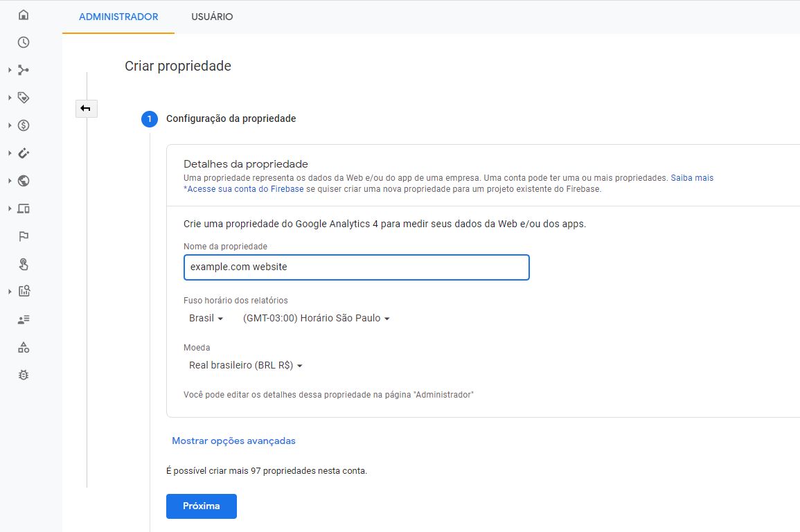The image size is (800, 532).
Task: Switch to the USUÁRIO tab
Action: 212,17
